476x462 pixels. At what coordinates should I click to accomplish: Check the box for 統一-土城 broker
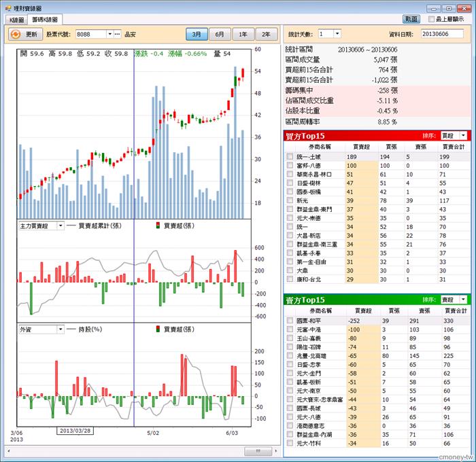click(x=290, y=156)
